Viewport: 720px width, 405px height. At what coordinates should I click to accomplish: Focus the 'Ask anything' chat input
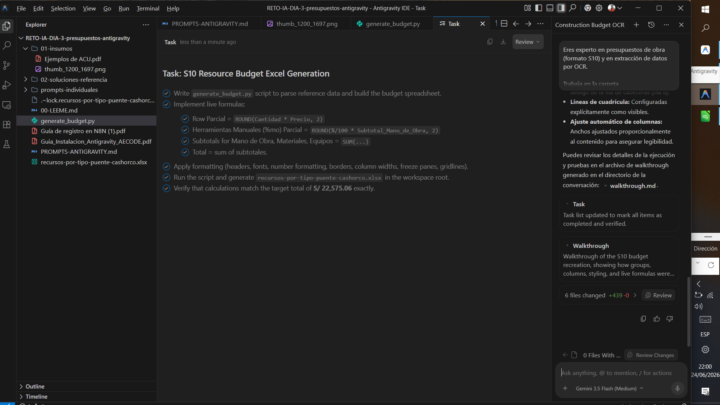coord(616,373)
